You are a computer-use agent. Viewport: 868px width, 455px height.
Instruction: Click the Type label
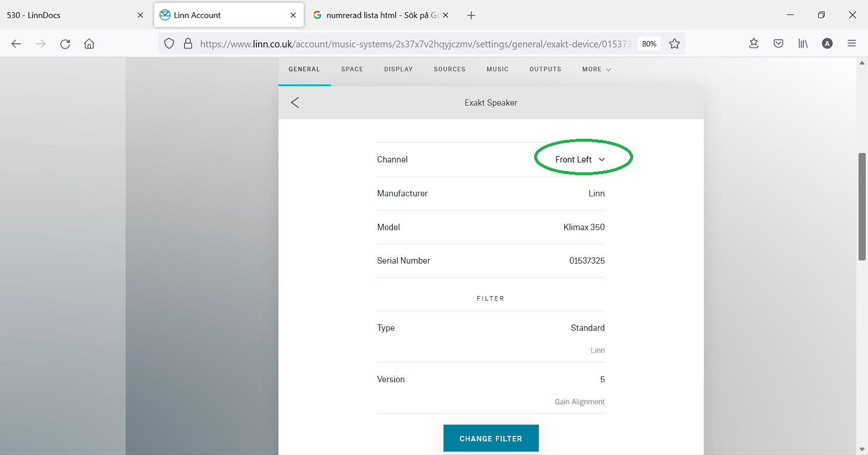pyautogui.click(x=385, y=328)
